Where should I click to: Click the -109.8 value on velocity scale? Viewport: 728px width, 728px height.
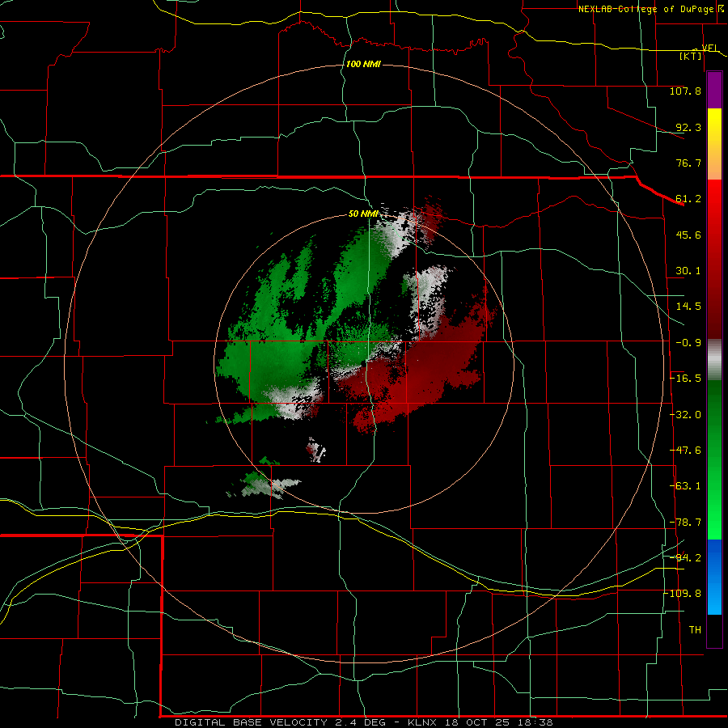683,594
